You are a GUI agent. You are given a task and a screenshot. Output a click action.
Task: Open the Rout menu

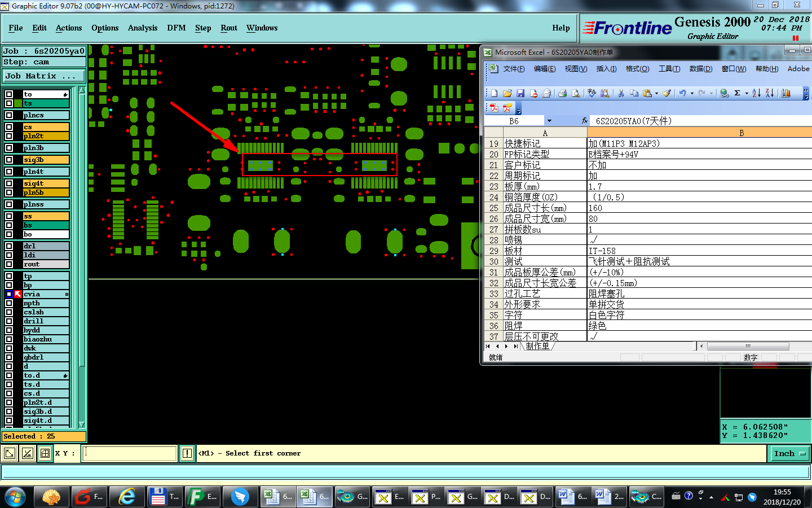pyautogui.click(x=229, y=28)
